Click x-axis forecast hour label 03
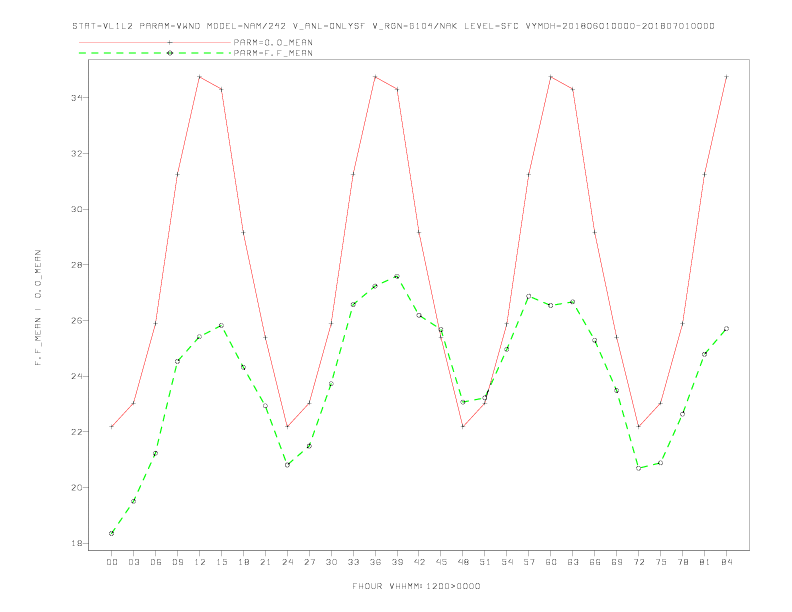This screenshot has width=792, height=612. (133, 562)
